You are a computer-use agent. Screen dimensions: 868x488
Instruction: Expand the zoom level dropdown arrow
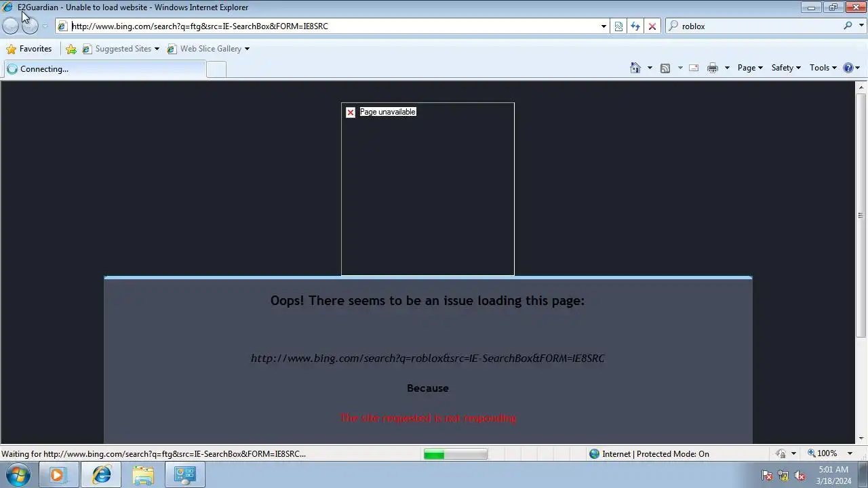pos(850,454)
